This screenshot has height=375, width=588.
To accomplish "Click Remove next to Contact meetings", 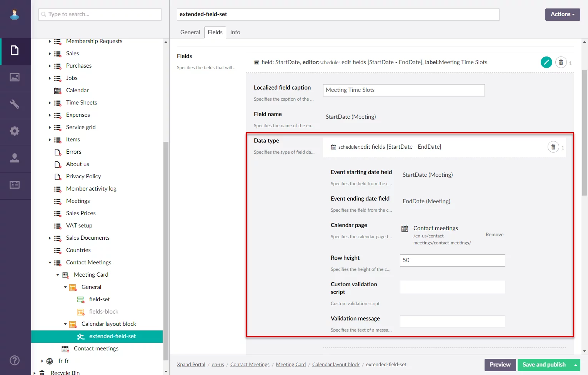I will (494, 235).
